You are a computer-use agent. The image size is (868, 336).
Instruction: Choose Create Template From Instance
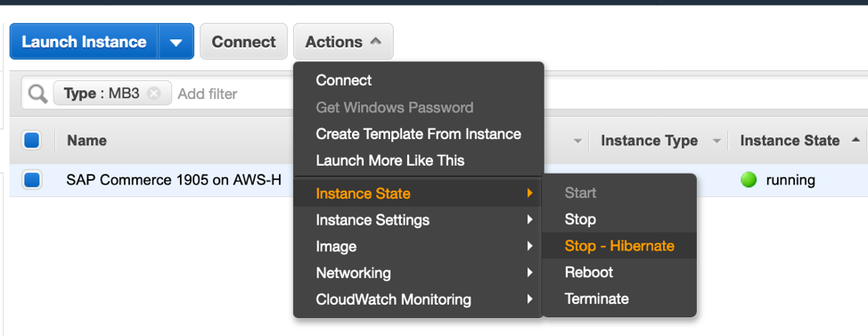click(419, 134)
